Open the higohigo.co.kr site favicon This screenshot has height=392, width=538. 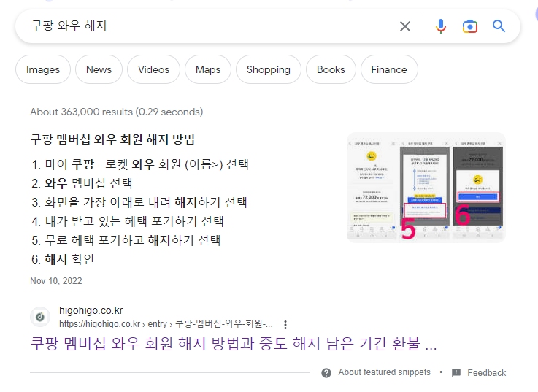click(x=40, y=317)
